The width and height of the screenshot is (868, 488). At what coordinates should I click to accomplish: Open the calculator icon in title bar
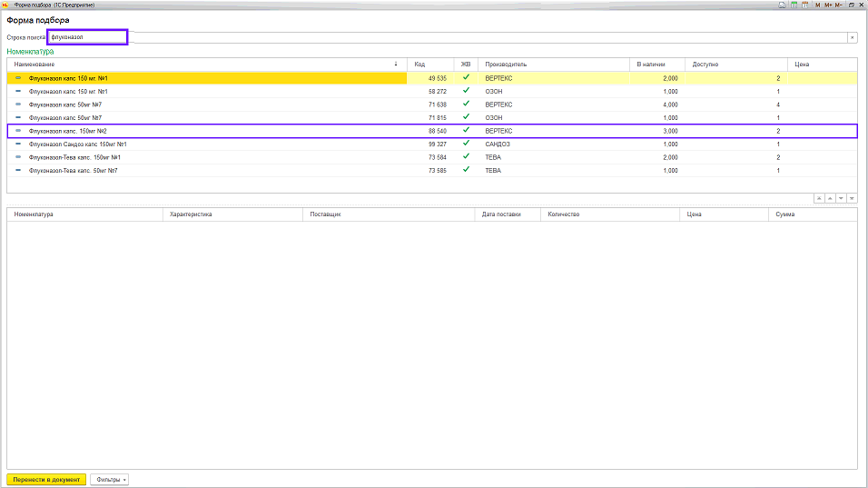click(794, 5)
